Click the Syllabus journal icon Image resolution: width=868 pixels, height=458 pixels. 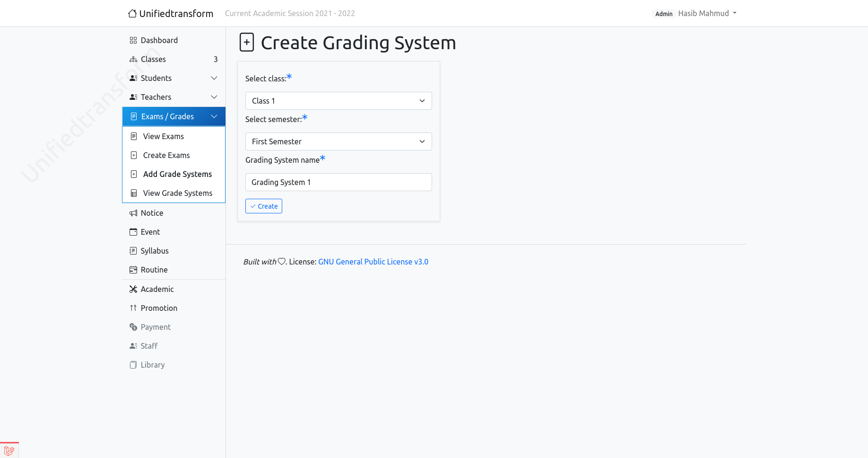tap(133, 251)
